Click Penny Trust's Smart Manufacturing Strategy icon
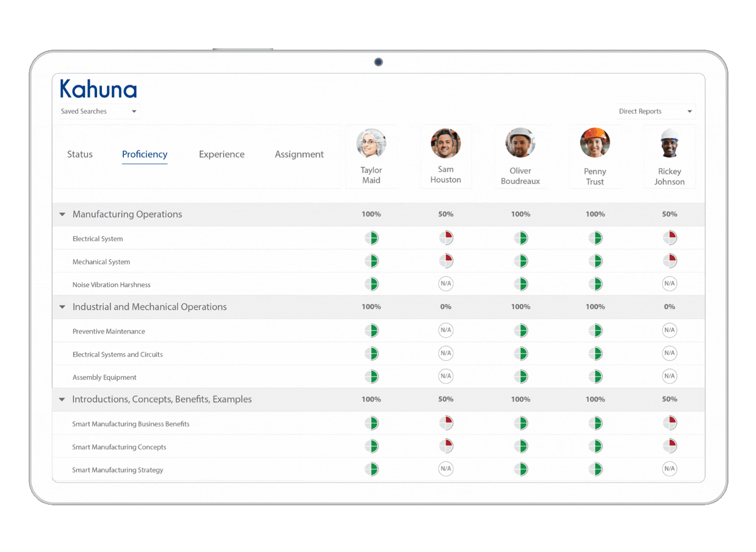756x552 pixels. pos(596,469)
